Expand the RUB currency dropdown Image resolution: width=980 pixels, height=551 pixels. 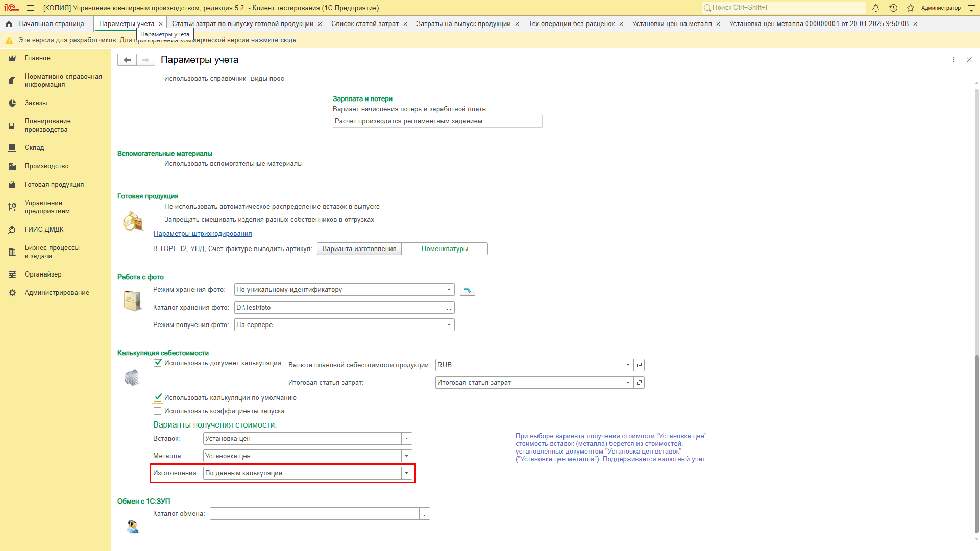628,365
